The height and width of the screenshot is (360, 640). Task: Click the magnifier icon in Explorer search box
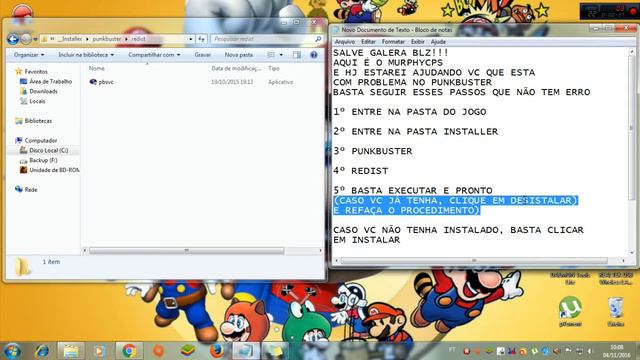click(318, 39)
